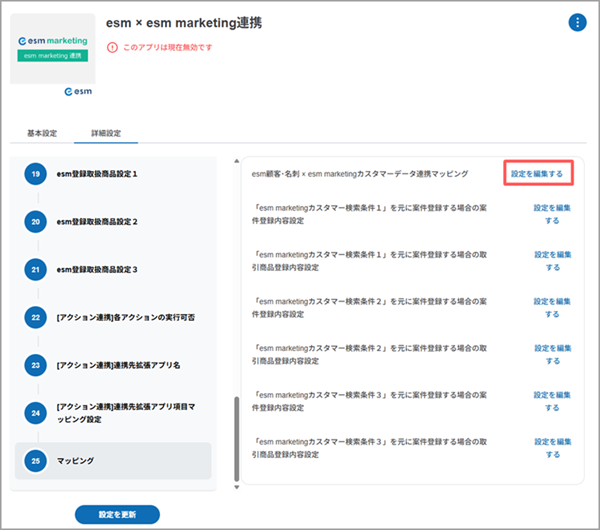
Task: Open the three-dot more options menu
Action: tap(577, 23)
